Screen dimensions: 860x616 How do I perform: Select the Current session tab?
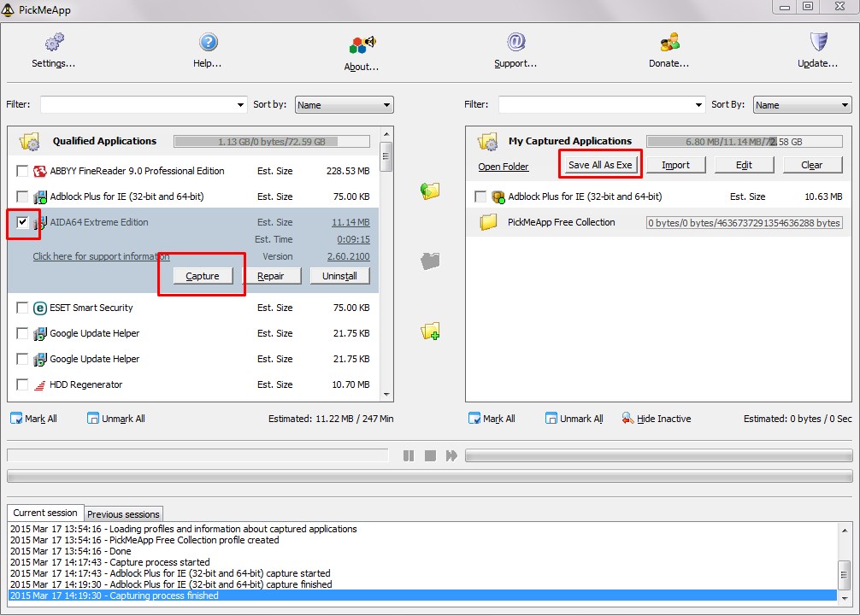click(45, 513)
